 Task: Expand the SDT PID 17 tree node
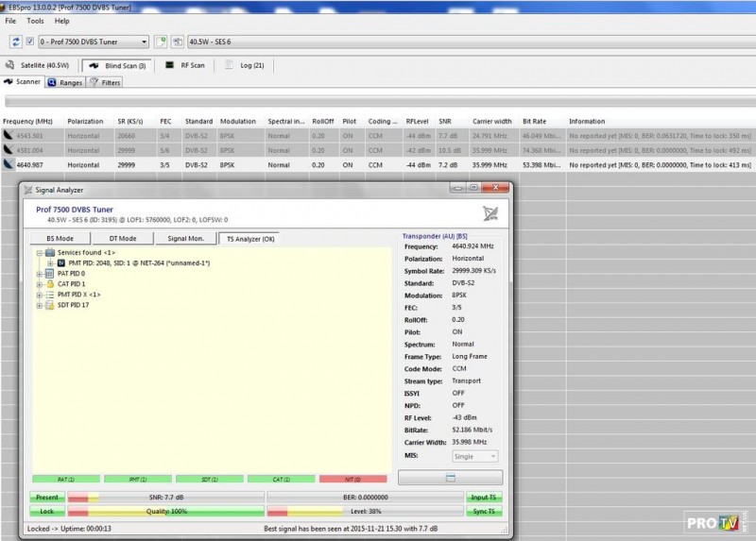tap(39, 305)
